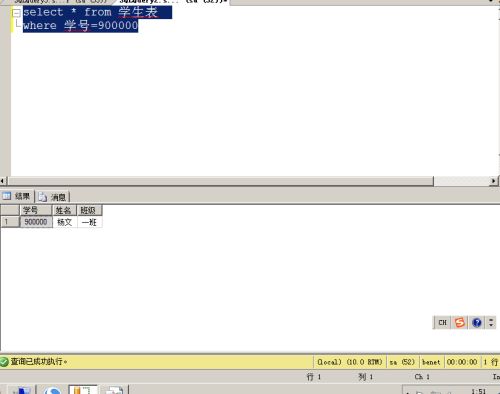Click the left arrow of the editor's horizontal scrollbar
Image resolution: width=500 pixels, height=394 pixels.
[3, 181]
